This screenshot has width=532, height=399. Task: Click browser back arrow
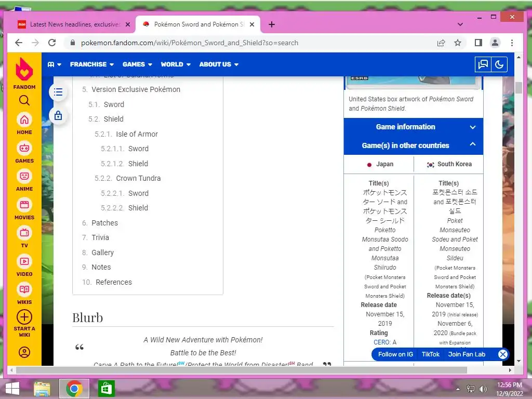click(19, 43)
